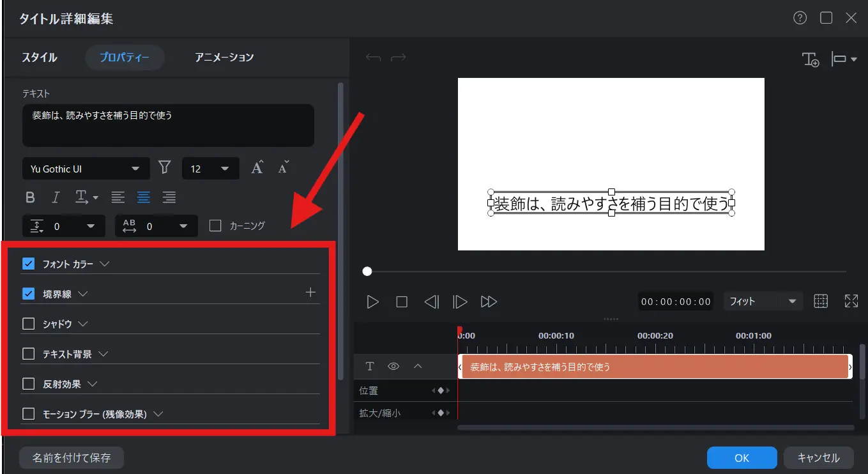
Task: Center-align the title text
Action: pos(144,197)
